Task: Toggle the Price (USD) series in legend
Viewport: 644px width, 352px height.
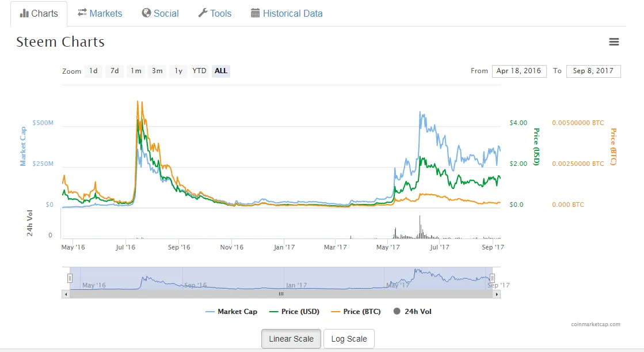Action: point(294,312)
